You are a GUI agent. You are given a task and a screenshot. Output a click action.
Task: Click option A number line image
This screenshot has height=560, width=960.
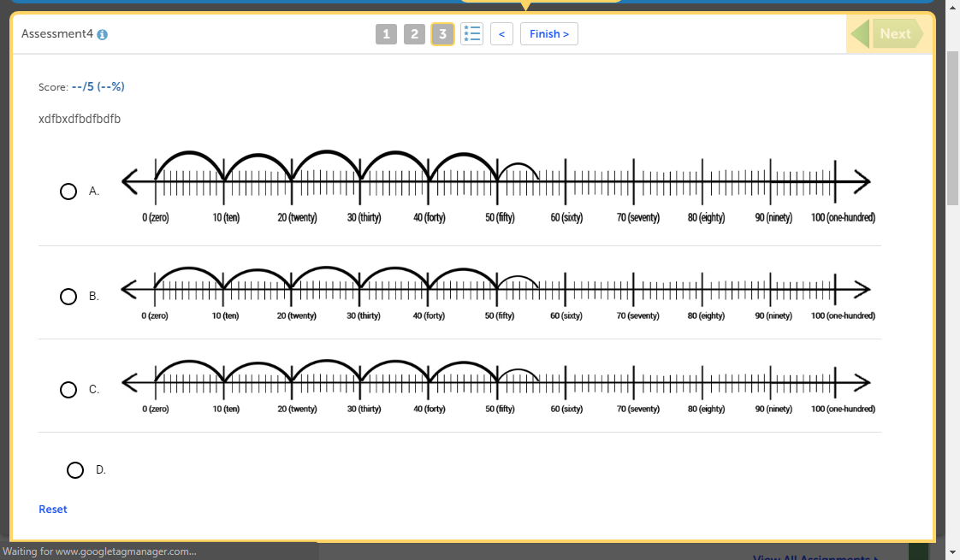pos(498,186)
